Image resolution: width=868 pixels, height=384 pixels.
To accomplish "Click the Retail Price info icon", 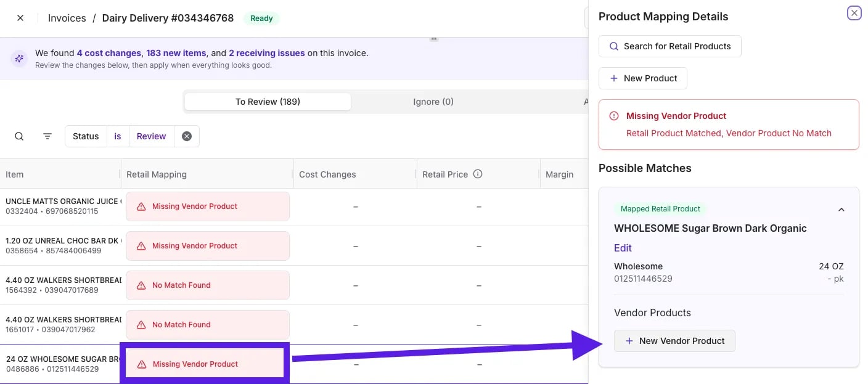I will tap(478, 174).
